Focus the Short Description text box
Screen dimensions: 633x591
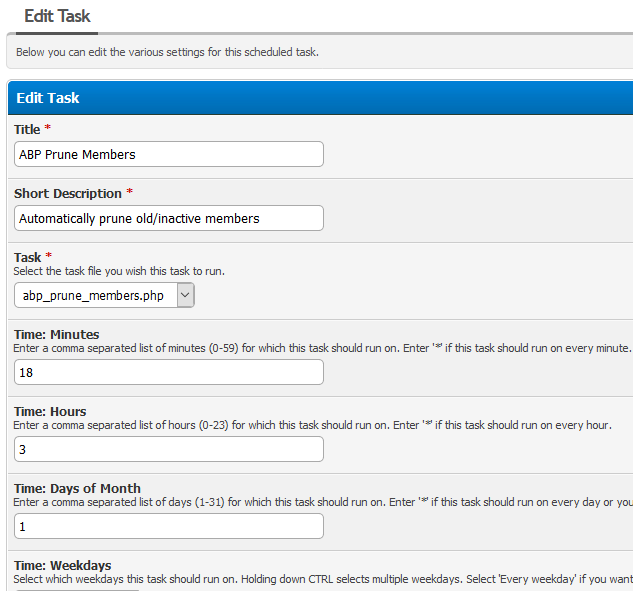point(169,218)
